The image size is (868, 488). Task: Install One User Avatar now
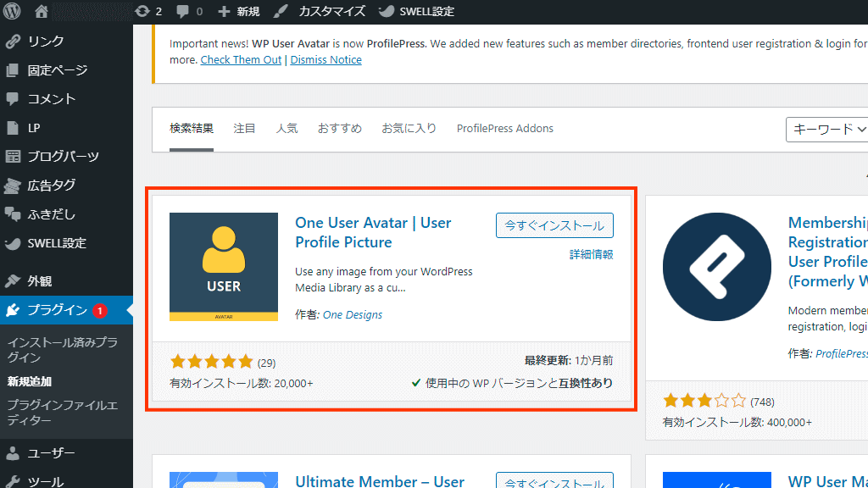coord(554,225)
